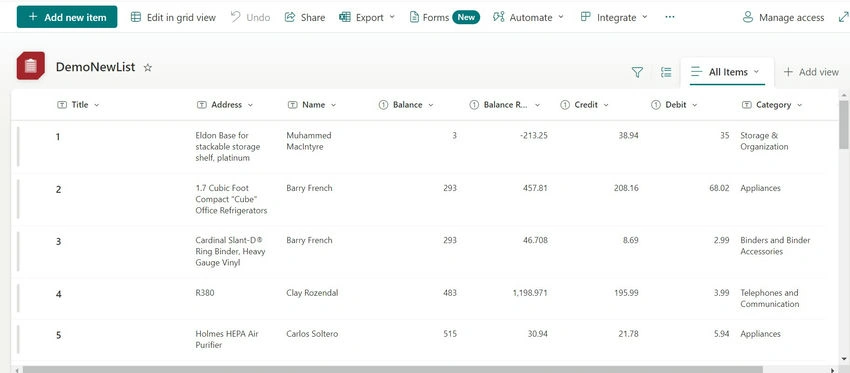Image resolution: width=850 pixels, height=373 pixels.
Task: Share the list
Action: tap(305, 17)
